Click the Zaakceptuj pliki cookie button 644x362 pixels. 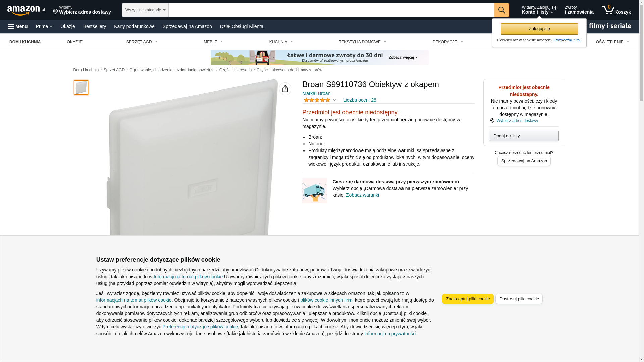(x=468, y=299)
